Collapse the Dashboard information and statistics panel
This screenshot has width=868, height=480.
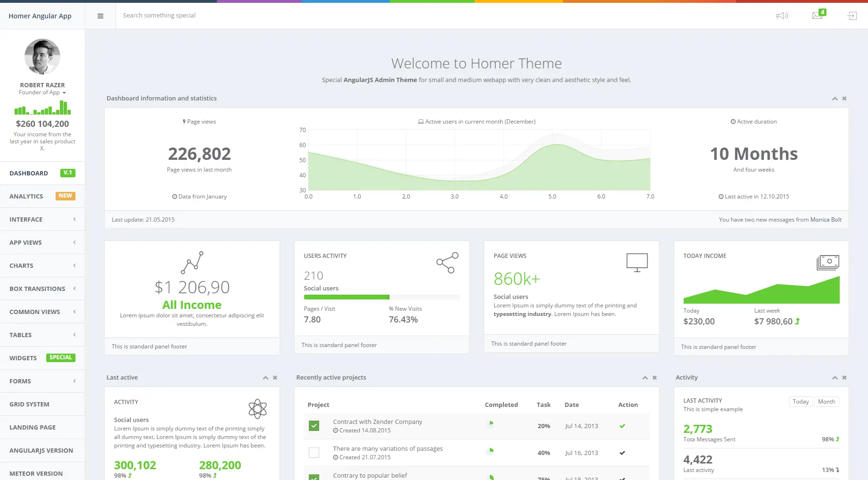(835, 99)
